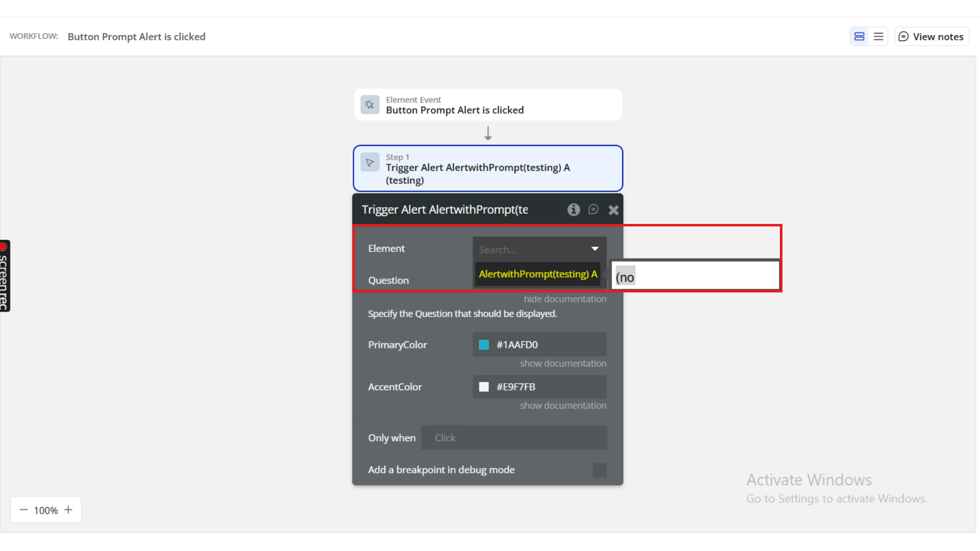Viewport: 980px width, 551px height.
Task: Expand the Element dropdown arrow
Action: (x=595, y=249)
